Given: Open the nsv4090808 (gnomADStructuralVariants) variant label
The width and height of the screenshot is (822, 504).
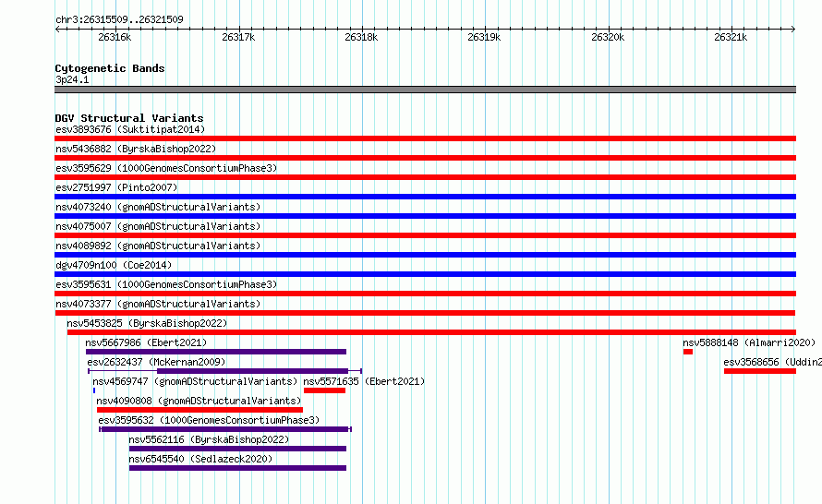Looking at the screenshot, I should tap(199, 401).
